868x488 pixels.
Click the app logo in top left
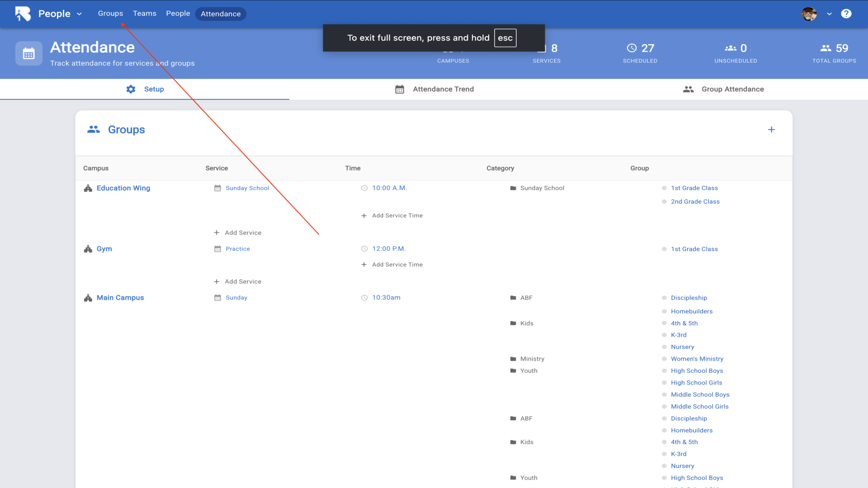(23, 14)
